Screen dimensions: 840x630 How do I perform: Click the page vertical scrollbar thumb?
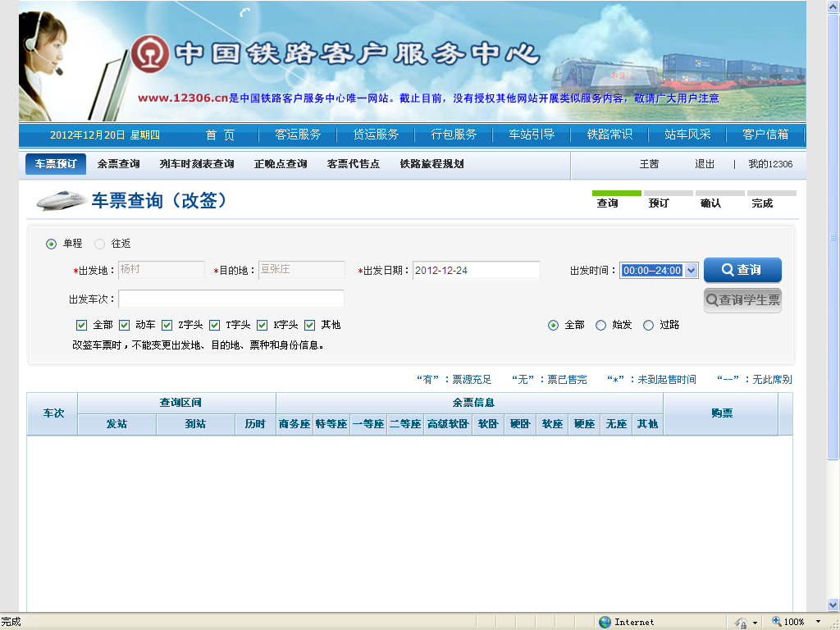click(x=833, y=235)
